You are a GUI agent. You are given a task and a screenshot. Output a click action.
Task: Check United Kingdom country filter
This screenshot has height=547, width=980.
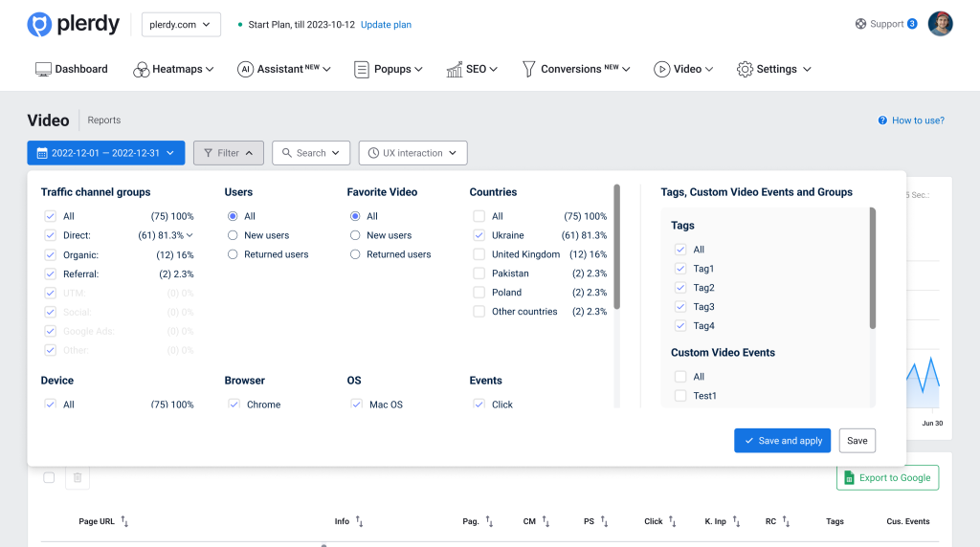(x=479, y=254)
